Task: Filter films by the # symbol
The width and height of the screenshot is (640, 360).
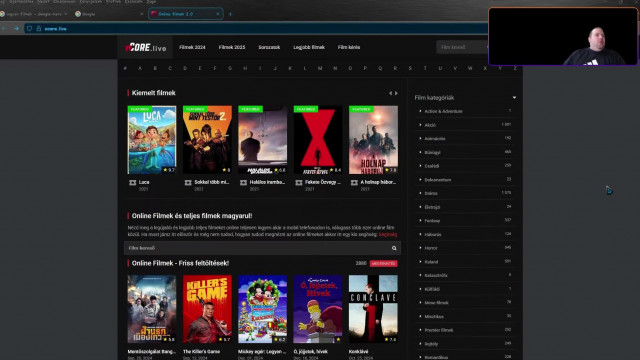Action: (x=125, y=68)
